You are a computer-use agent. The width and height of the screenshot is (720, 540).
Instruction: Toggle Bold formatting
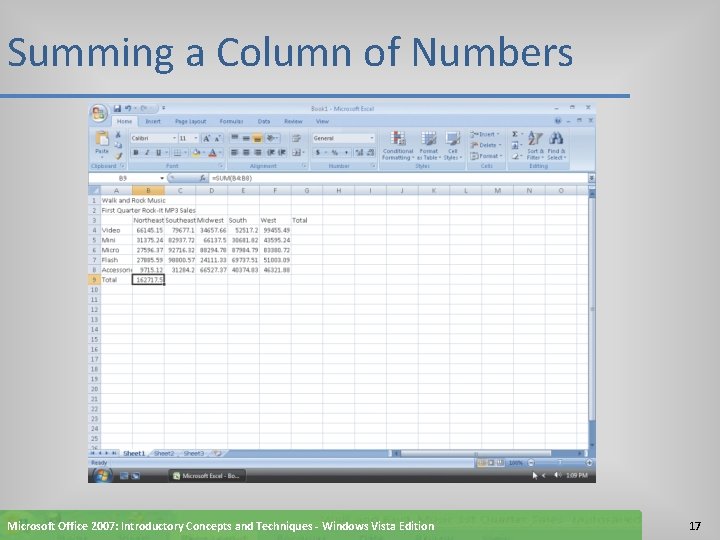[x=135, y=152]
